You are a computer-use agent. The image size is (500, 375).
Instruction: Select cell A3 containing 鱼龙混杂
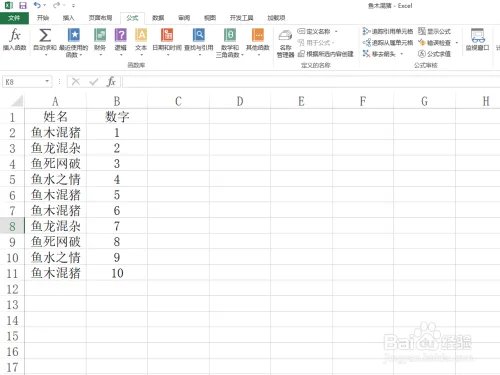click(x=55, y=148)
